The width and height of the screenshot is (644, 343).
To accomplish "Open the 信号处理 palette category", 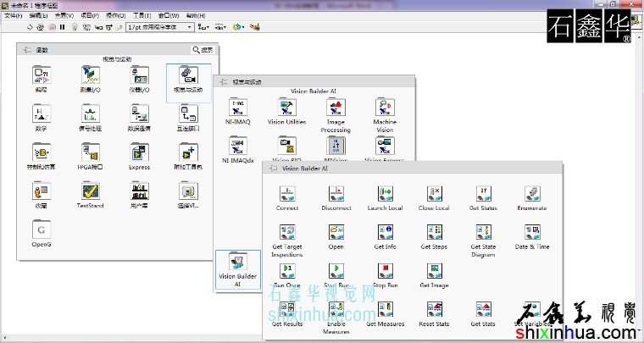I will [91, 118].
